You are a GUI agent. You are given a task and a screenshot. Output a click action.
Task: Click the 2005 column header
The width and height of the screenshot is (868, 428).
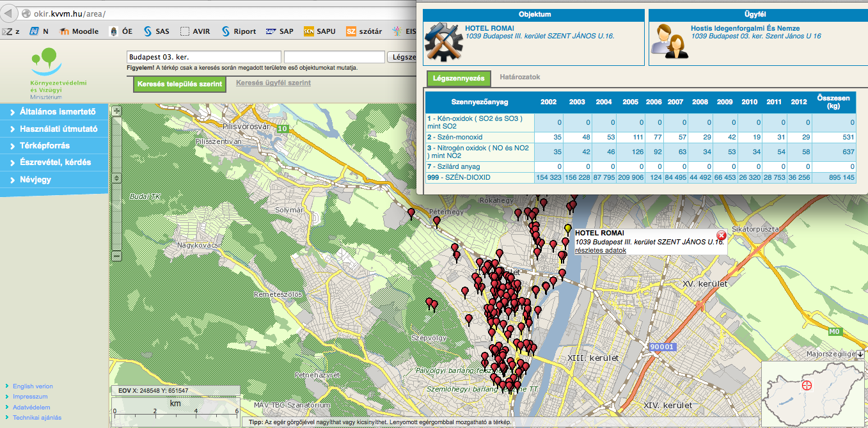[630, 102]
